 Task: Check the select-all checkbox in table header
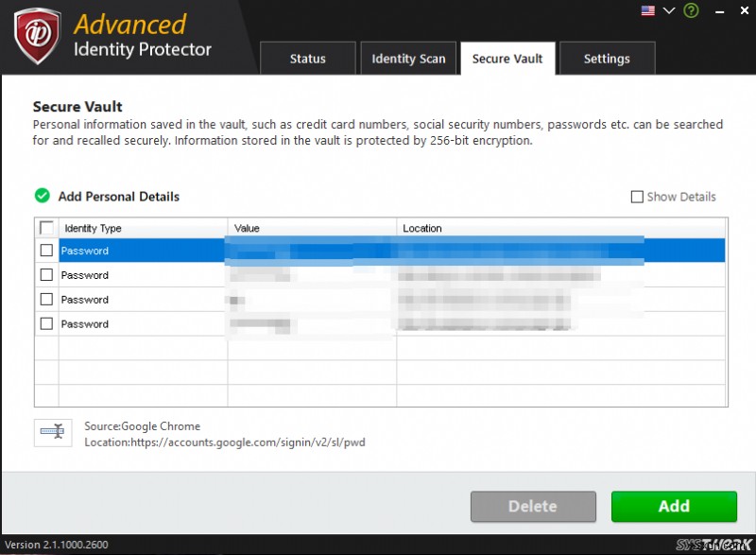[45, 227]
